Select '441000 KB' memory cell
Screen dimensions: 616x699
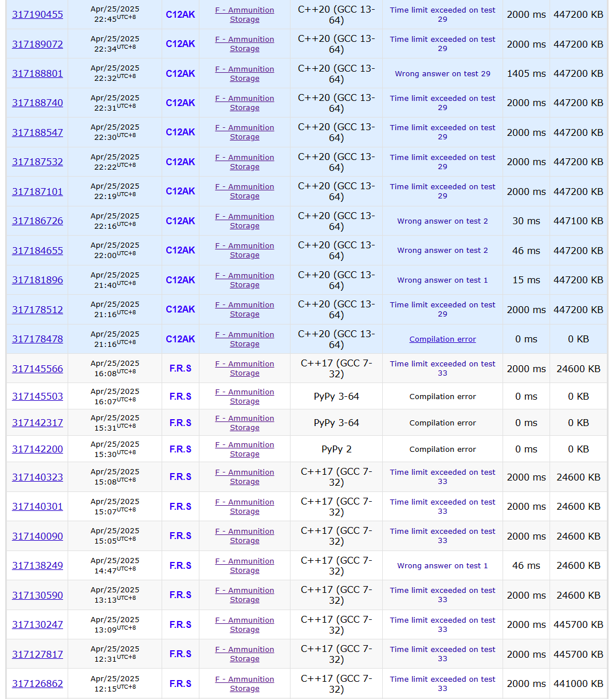pyautogui.click(x=578, y=684)
